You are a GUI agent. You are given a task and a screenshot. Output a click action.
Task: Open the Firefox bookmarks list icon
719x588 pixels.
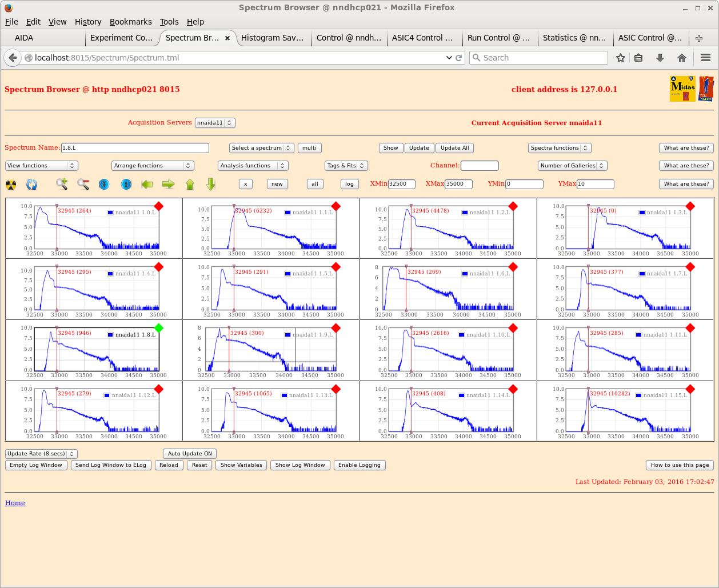[639, 58]
